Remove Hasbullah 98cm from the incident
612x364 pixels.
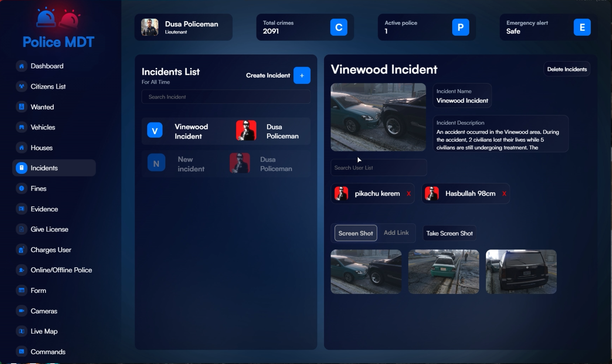[504, 193]
